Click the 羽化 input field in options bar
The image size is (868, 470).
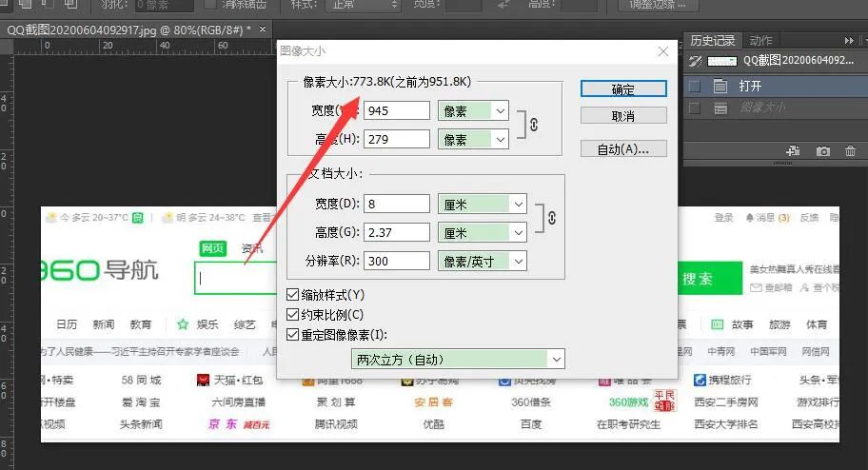pyautogui.click(x=165, y=5)
